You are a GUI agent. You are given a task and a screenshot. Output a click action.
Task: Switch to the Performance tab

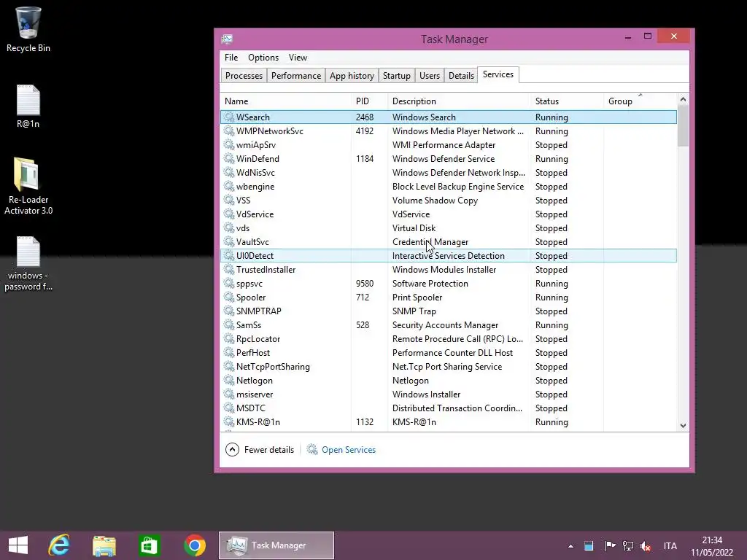296,76
